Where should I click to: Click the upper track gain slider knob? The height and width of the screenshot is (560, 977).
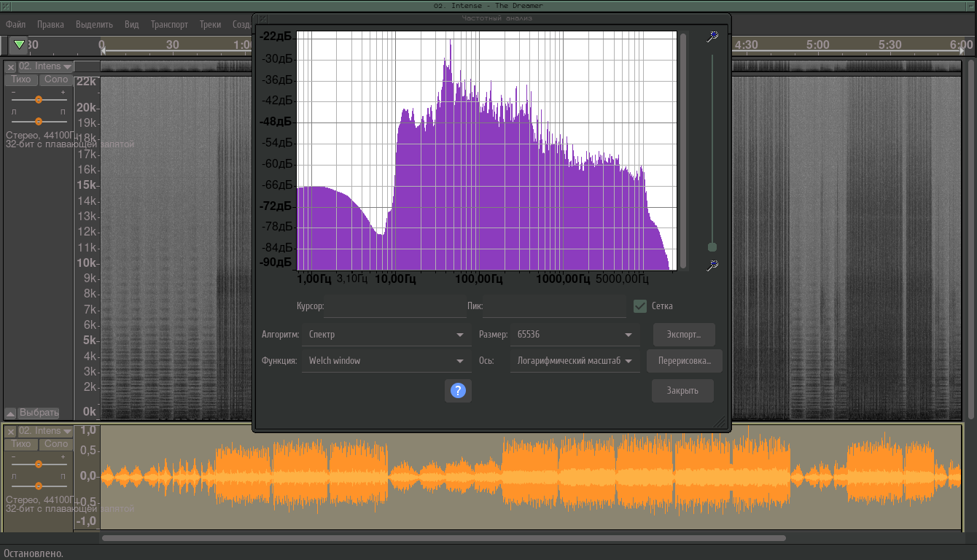[39, 99]
